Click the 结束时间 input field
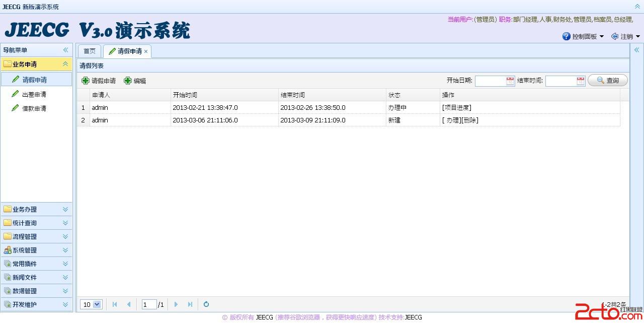The image size is (644, 325). point(561,81)
